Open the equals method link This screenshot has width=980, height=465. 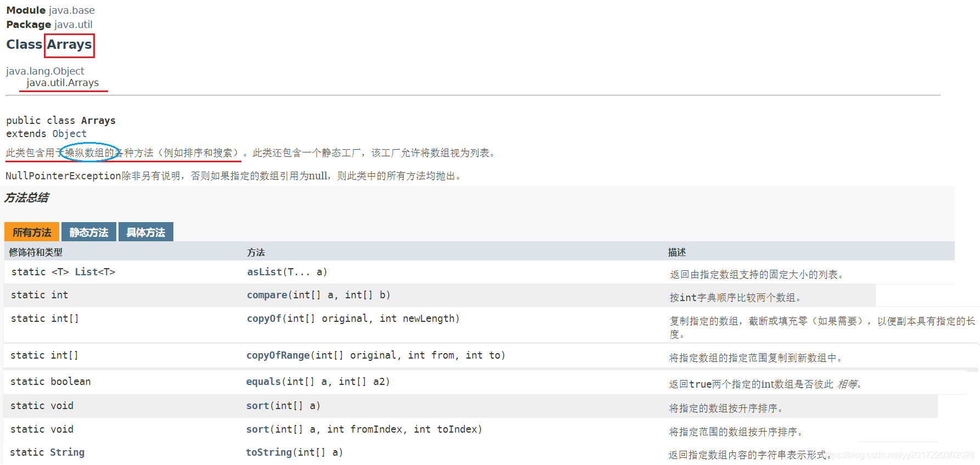pyautogui.click(x=263, y=382)
